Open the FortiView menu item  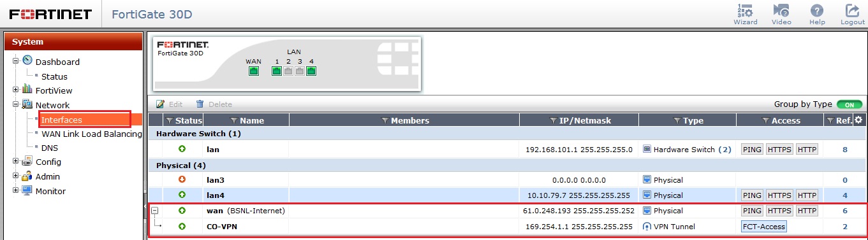point(54,90)
